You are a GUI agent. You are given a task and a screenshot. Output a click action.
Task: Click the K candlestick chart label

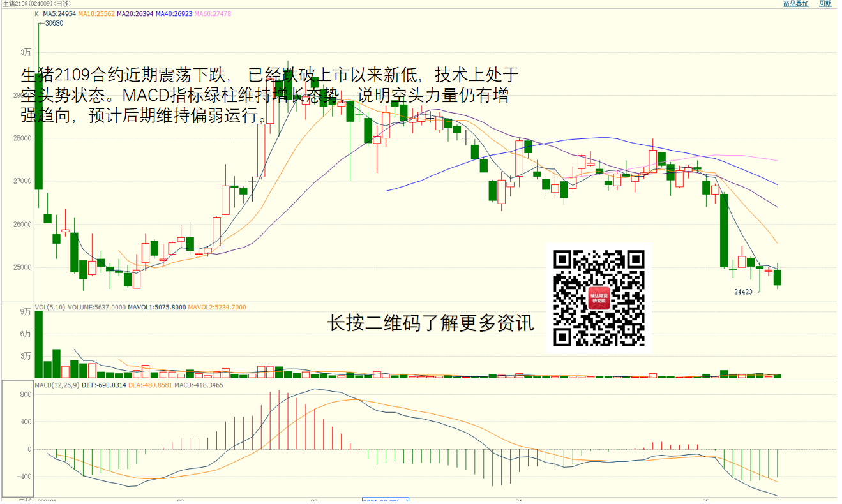coord(36,13)
